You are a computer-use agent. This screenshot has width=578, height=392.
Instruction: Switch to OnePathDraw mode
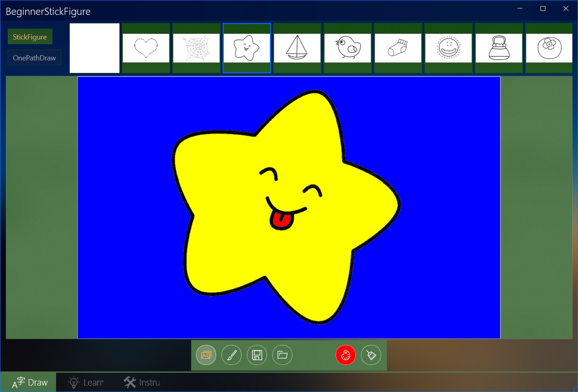point(34,58)
